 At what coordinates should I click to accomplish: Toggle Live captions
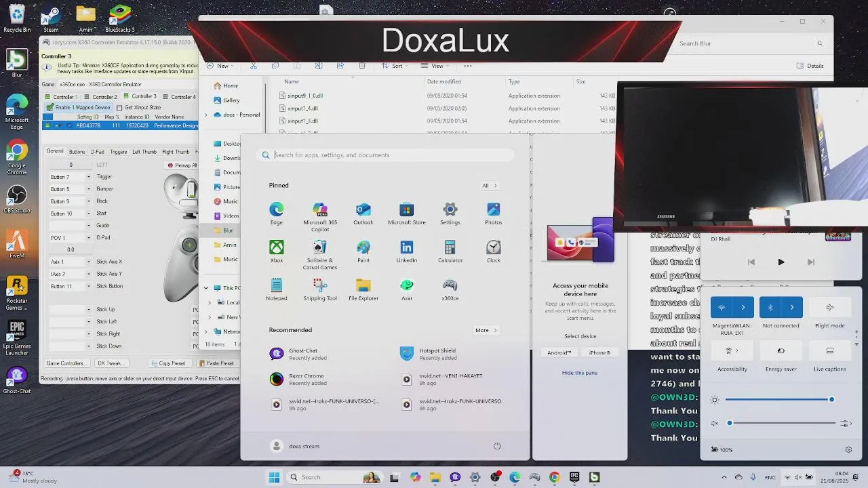click(829, 350)
